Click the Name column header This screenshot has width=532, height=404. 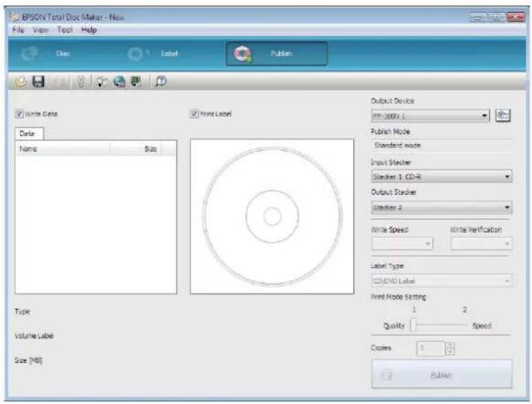(63, 149)
